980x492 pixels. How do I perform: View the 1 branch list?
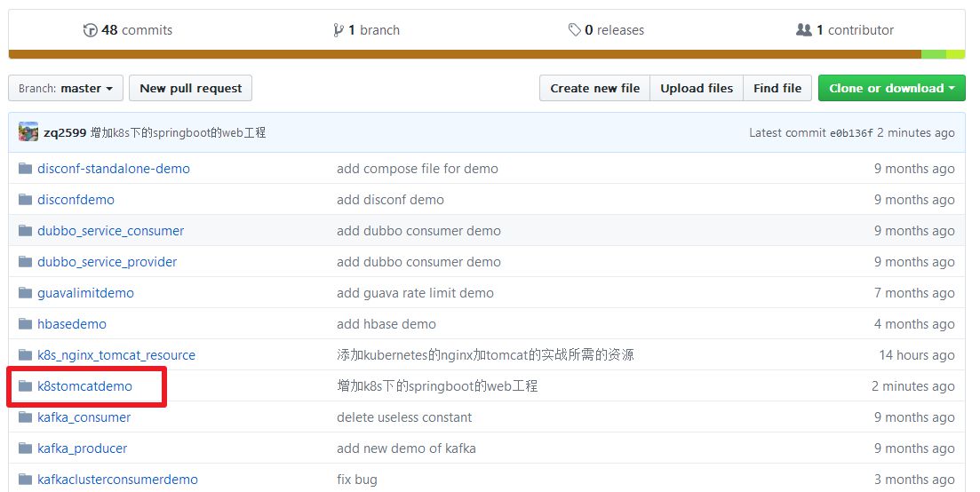tap(366, 30)
